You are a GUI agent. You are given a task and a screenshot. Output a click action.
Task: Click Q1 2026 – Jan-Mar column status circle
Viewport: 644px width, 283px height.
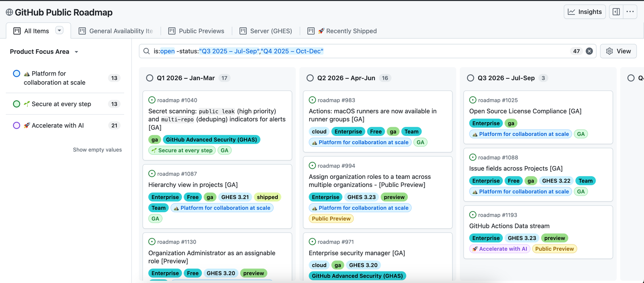(x=150, y=78)
